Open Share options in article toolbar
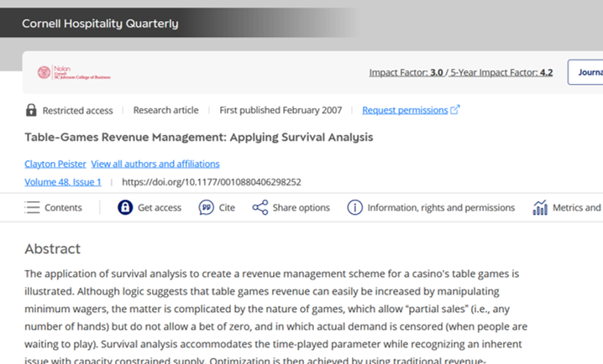The width and height of the screenshot is (603, 364). click(x=301, y=207)
